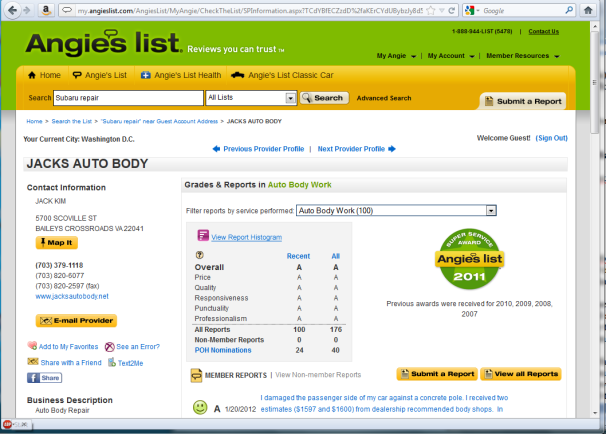Expand the Member Resources menu

point(523,56)
